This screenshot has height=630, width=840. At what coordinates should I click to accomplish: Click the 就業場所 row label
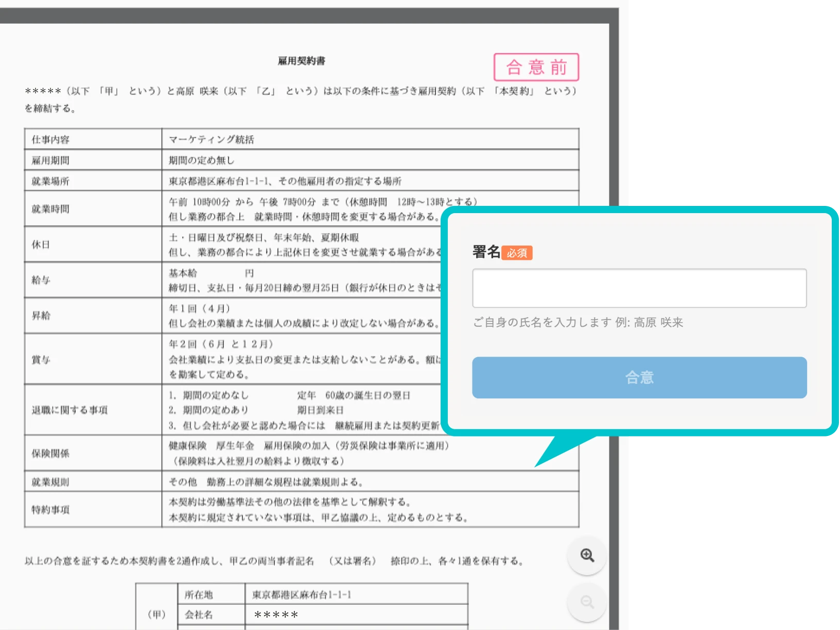point(50,181)
